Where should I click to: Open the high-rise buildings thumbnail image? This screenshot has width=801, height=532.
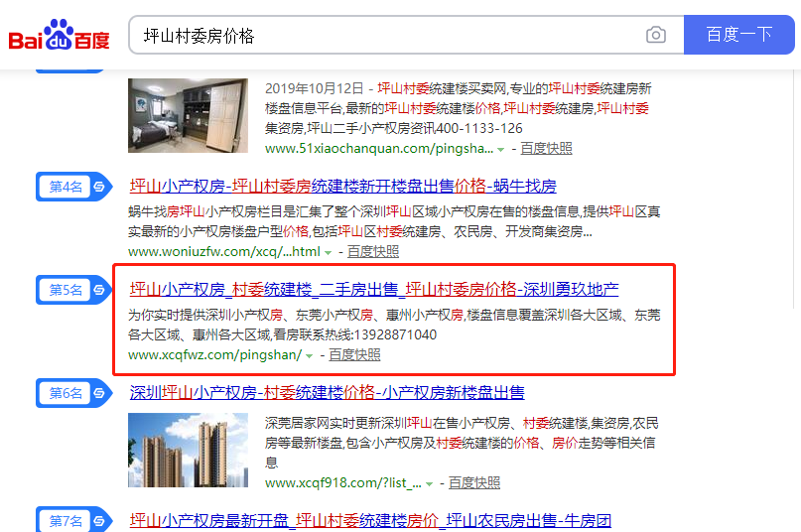tap(188, 451)
